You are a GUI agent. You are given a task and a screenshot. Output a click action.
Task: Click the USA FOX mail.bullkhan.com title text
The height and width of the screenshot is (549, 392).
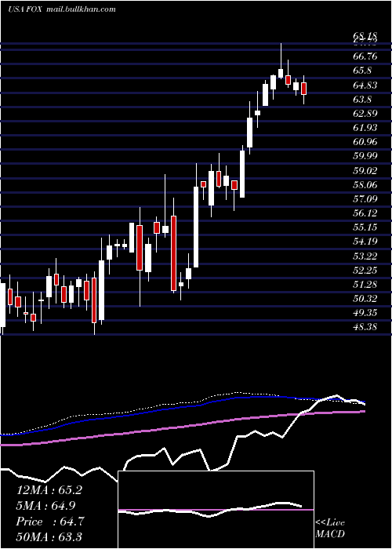62,9
